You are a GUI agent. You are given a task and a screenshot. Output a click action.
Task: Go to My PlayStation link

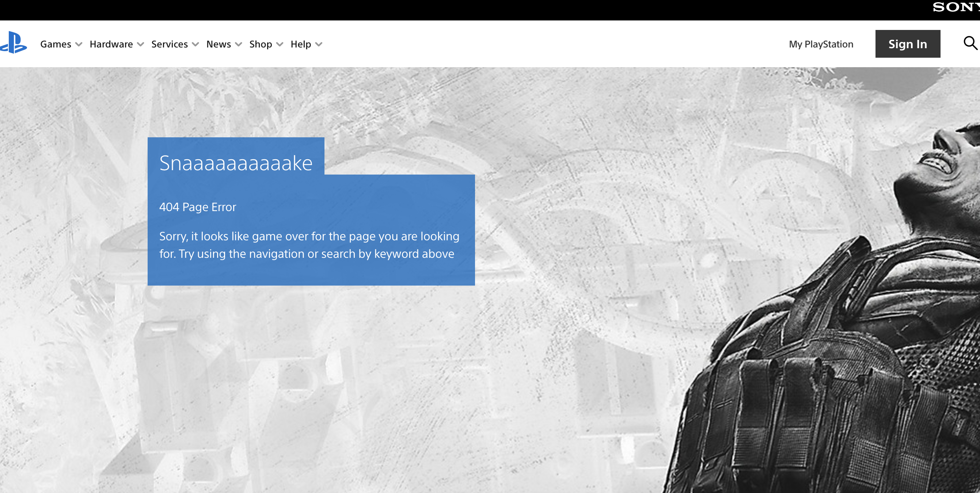coord(821,44)
